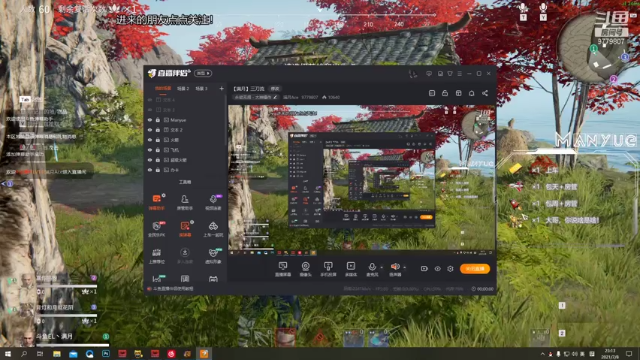
Task: Open the orange Windows taskbar app icon
Action: point(204,353)
